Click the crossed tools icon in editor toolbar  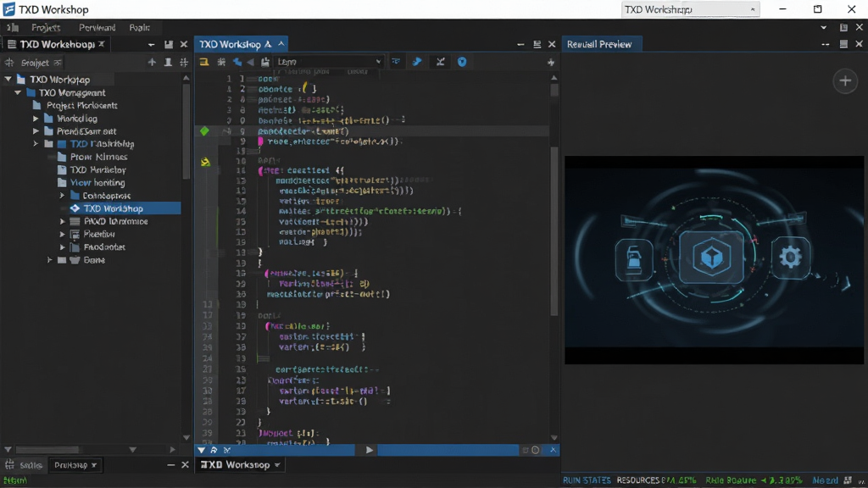pos(440,62)
